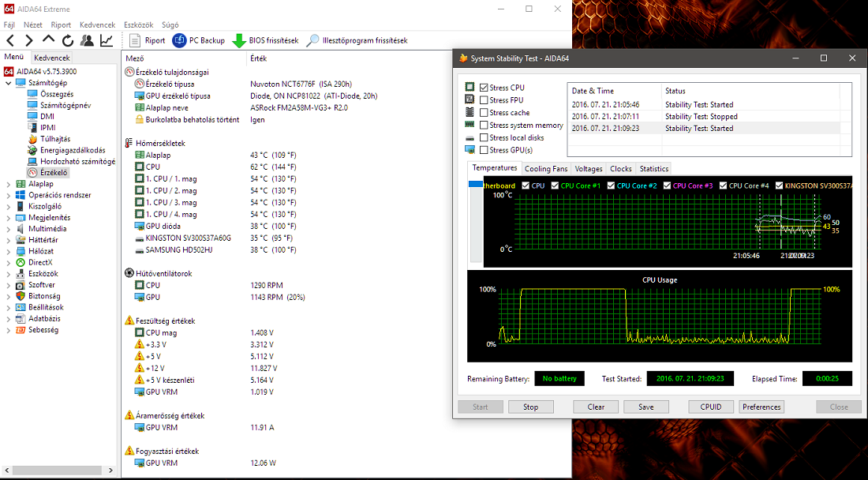This screenshot has width=868, height=480.
Task: Open the Kedvencek menu in the menu bar
Action: pos(97,25)
